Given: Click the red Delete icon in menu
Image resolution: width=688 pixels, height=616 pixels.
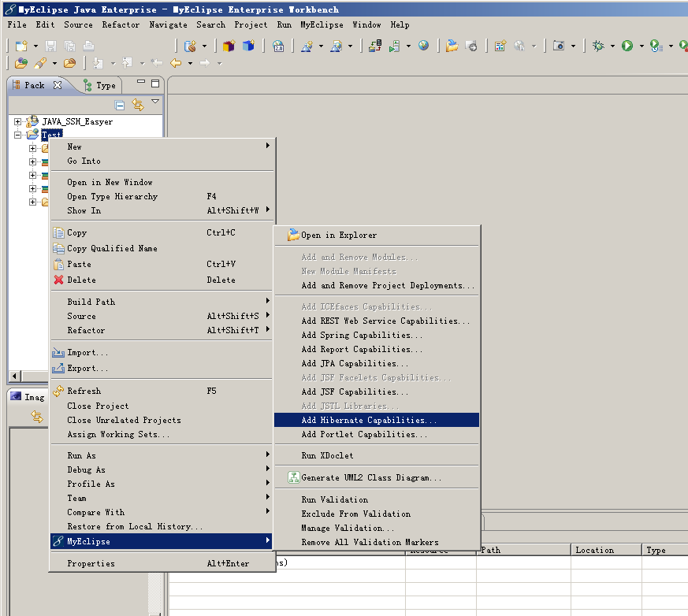Looking at the screenshot, I should click(58, 280).
